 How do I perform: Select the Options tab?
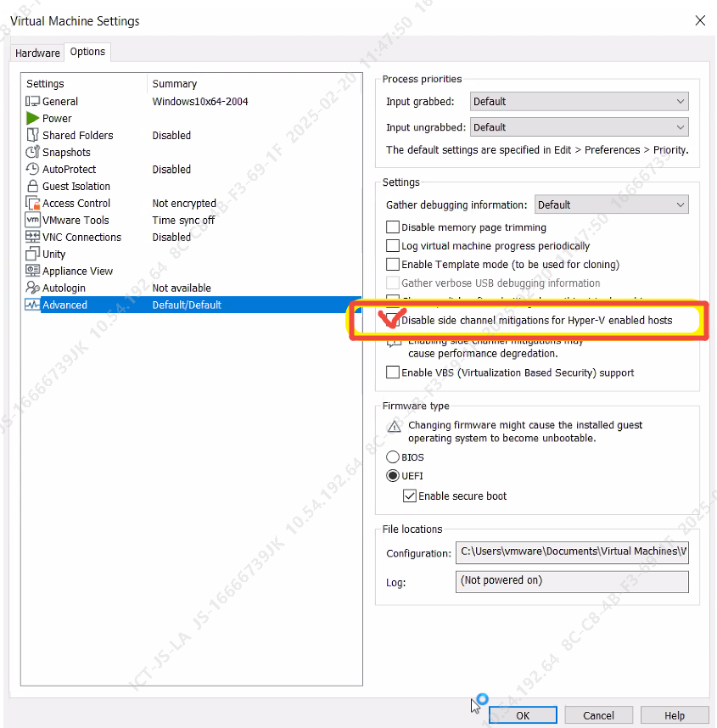pyautogui.click(x=87, y=52)
